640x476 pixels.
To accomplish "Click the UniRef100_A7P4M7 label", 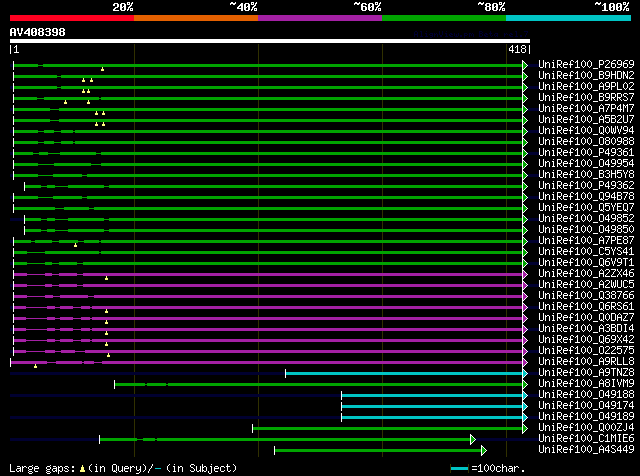I will coord(586,108).
